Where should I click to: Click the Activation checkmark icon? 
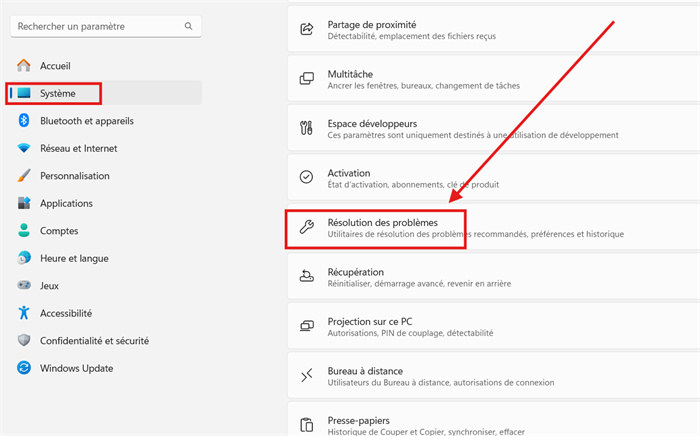(x=307, y=177)
